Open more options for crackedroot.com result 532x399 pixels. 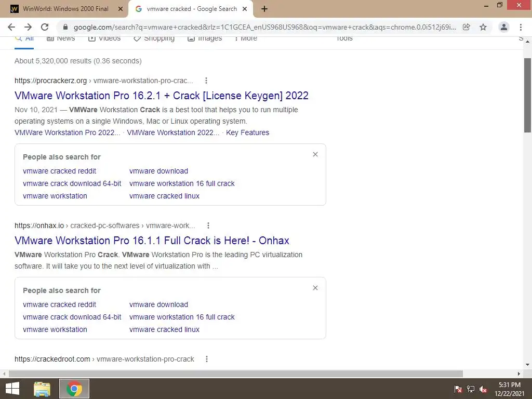click(x=207, y=359)
